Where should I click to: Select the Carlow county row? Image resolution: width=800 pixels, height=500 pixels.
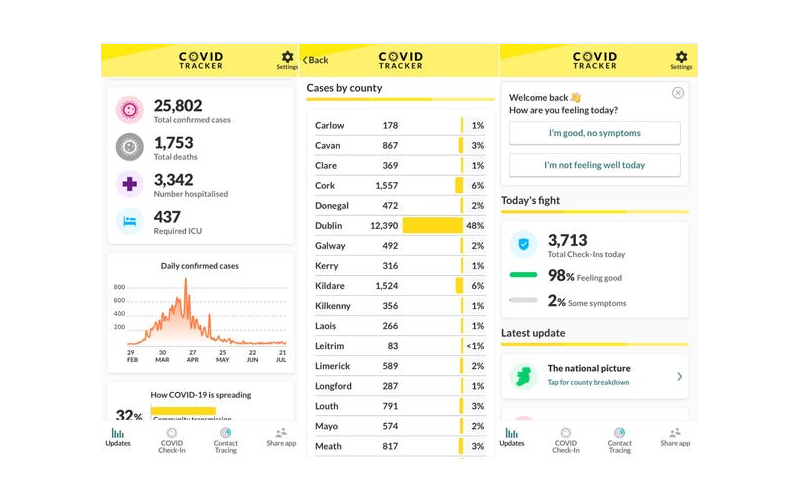coord(401,126)
